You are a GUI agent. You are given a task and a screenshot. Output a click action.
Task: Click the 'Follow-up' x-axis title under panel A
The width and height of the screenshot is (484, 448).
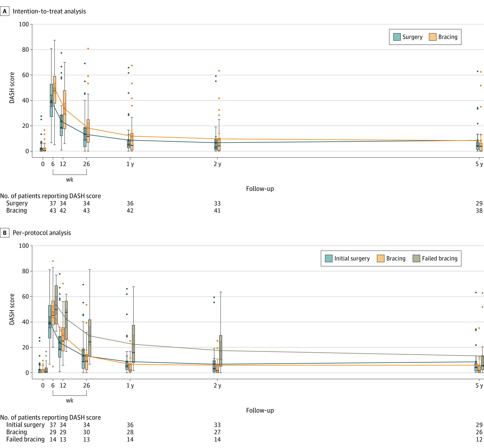(260, 189)
